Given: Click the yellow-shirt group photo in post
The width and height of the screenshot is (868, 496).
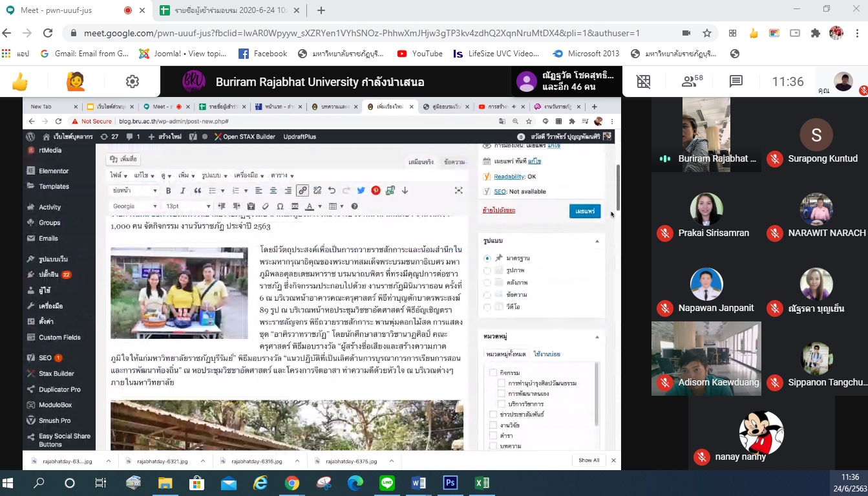Looking at the screenshot, I should point(179,293).
